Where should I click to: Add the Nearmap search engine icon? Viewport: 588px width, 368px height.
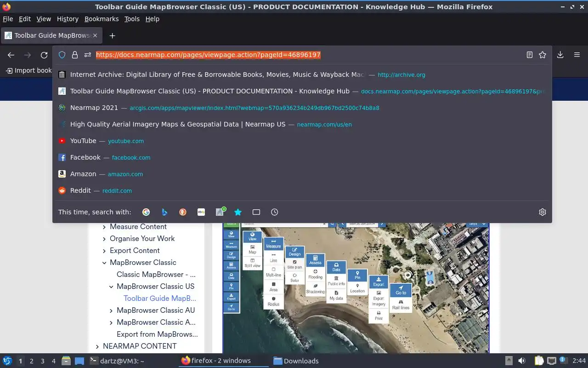point(220,212)
